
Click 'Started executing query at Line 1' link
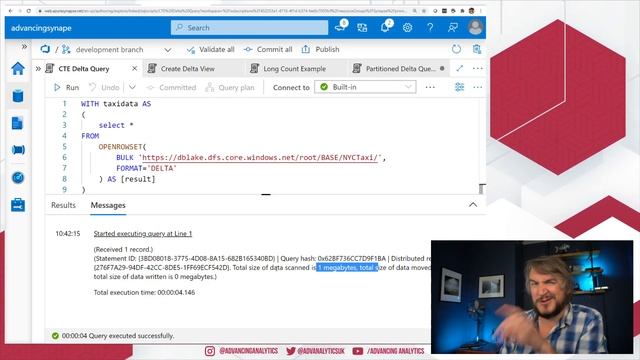[x=142, y=233]
